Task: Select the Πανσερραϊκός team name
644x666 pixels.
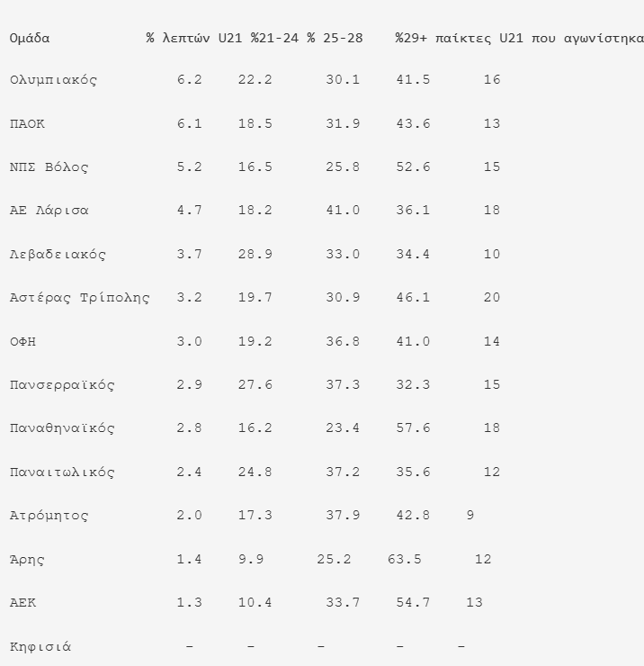Action: click(62, 385)
